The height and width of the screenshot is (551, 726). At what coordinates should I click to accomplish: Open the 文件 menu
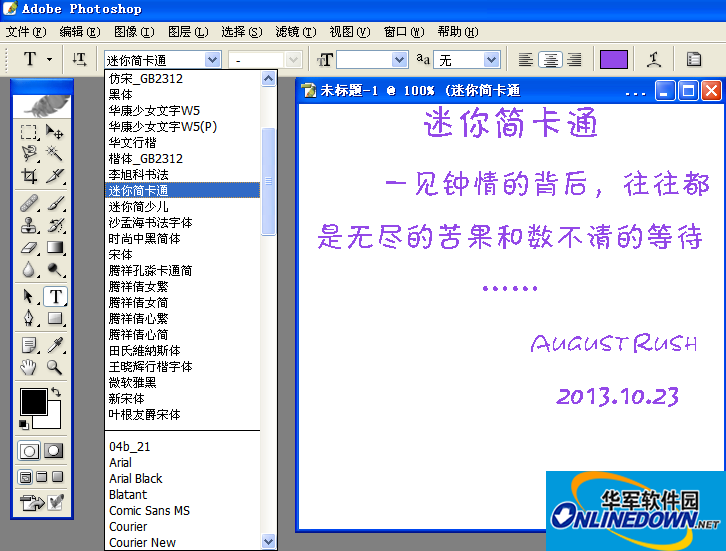(26, 32)
